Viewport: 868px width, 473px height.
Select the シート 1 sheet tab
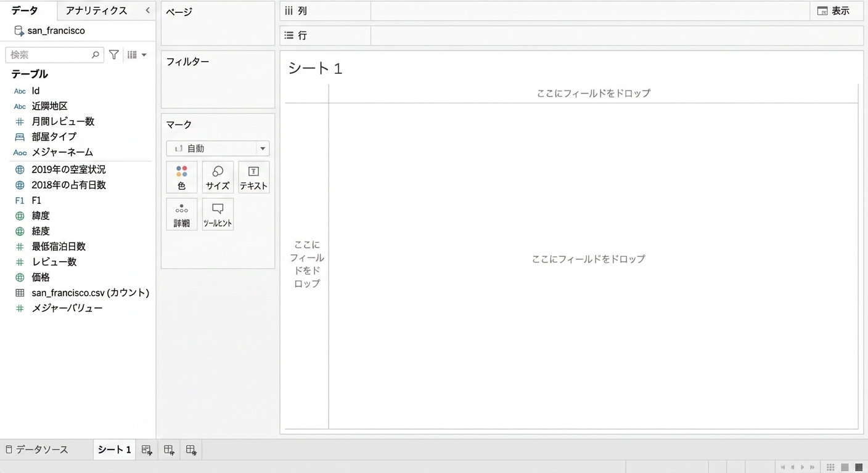point(114,450)
